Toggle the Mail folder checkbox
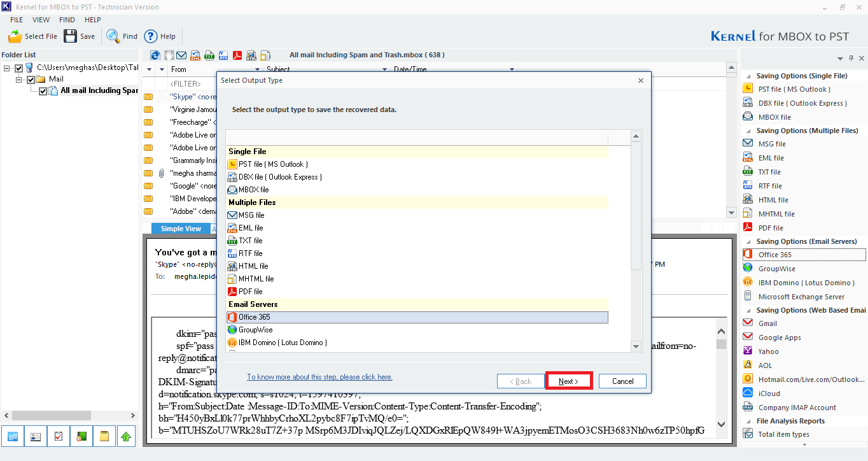The image size is (868, 461). pyautogui.click(x=30, y=80)
